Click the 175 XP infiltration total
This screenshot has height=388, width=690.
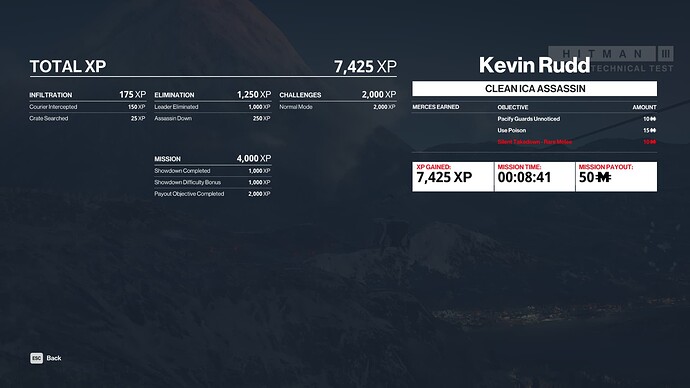pos(132,95)
